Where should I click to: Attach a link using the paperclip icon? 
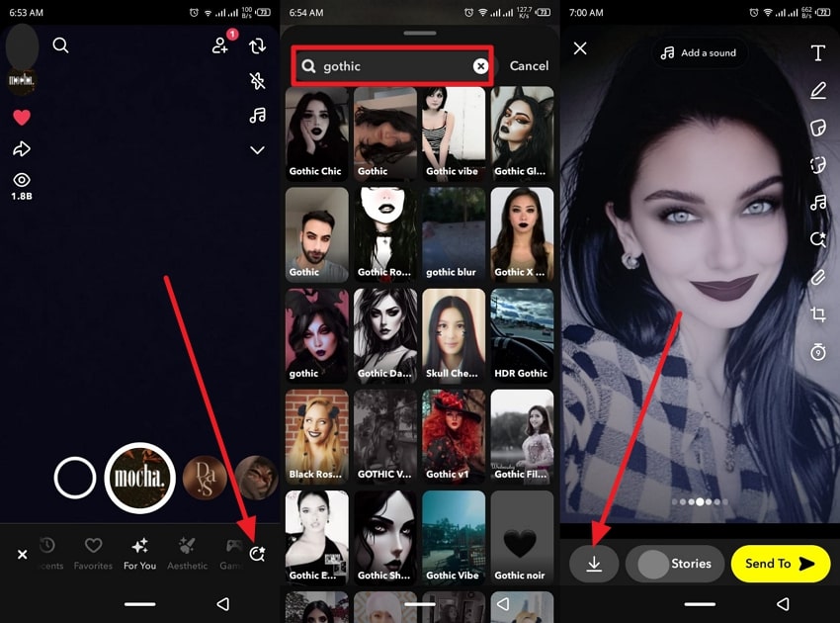818,276
